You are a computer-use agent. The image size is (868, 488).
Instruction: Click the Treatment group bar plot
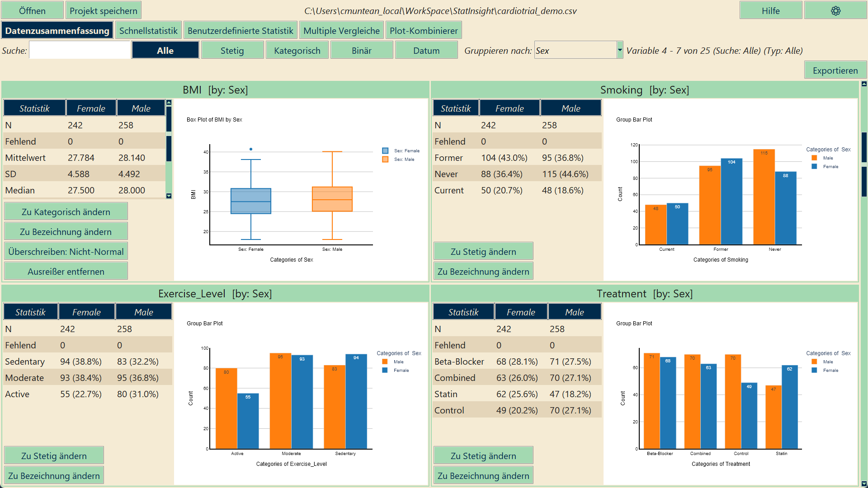coord(730,394)
